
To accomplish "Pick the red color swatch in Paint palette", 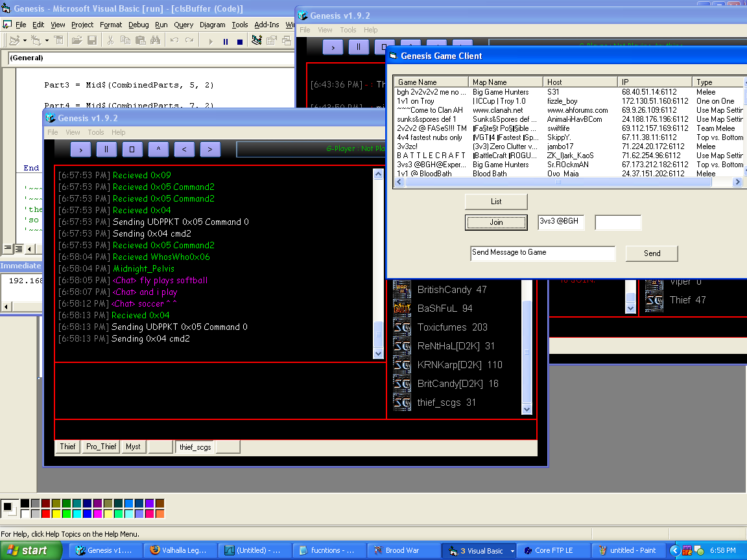I will (x=45, y=514).
